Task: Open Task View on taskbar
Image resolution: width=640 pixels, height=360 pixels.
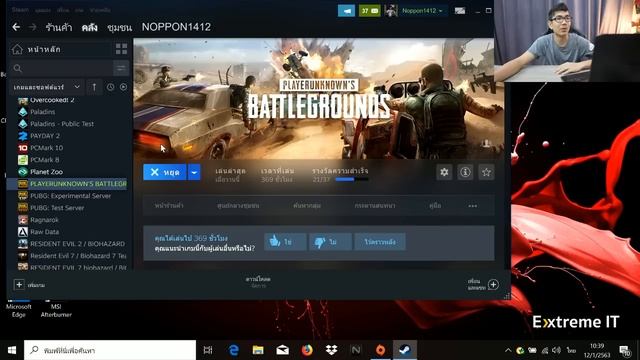Action: pyautogui.click(x=208, y=350)
